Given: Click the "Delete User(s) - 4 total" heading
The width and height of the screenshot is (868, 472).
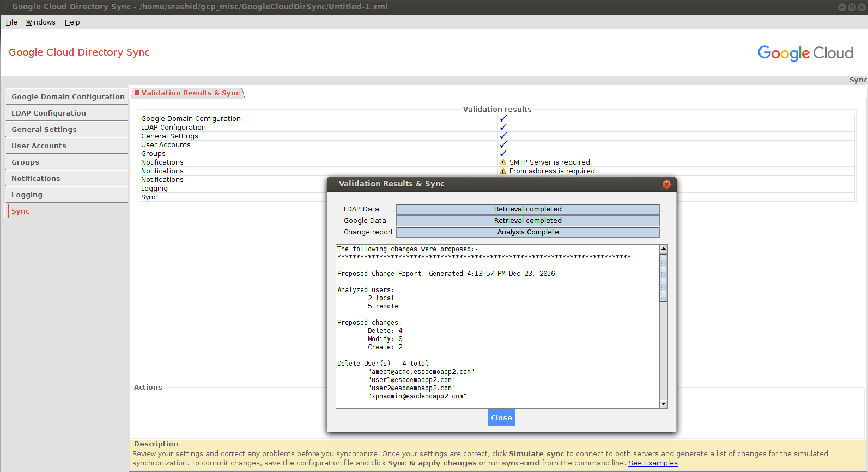Looking at the screenshot, I should pos(383,364).
